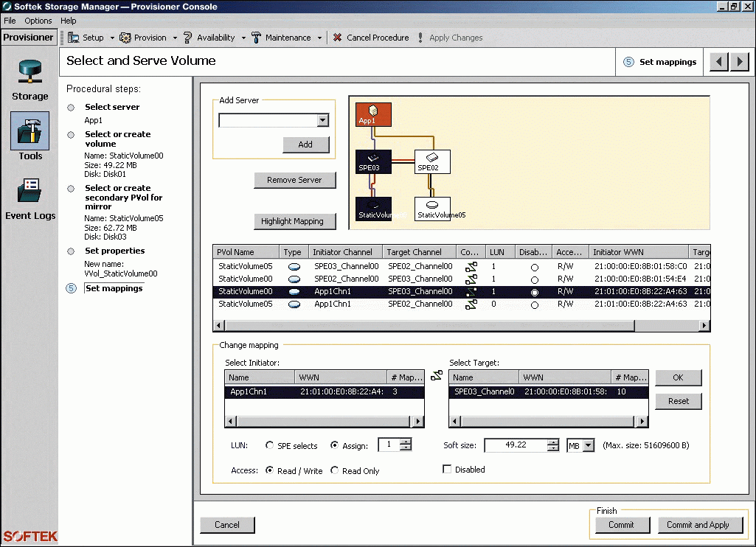Image resolution: width=756 pixels, height=547 pixels.
Task: Click the Select server step bullet
Action: pos(71,108)
